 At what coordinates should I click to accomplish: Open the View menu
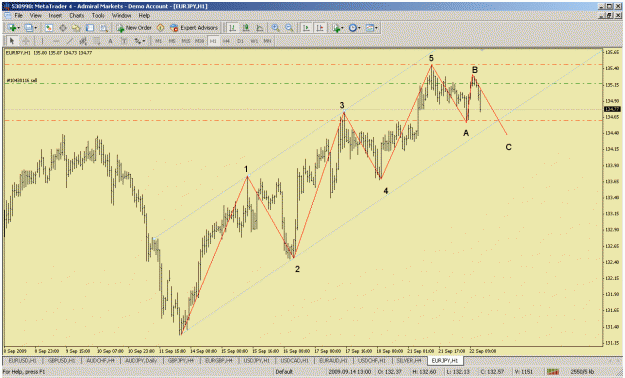pos(35,16)
